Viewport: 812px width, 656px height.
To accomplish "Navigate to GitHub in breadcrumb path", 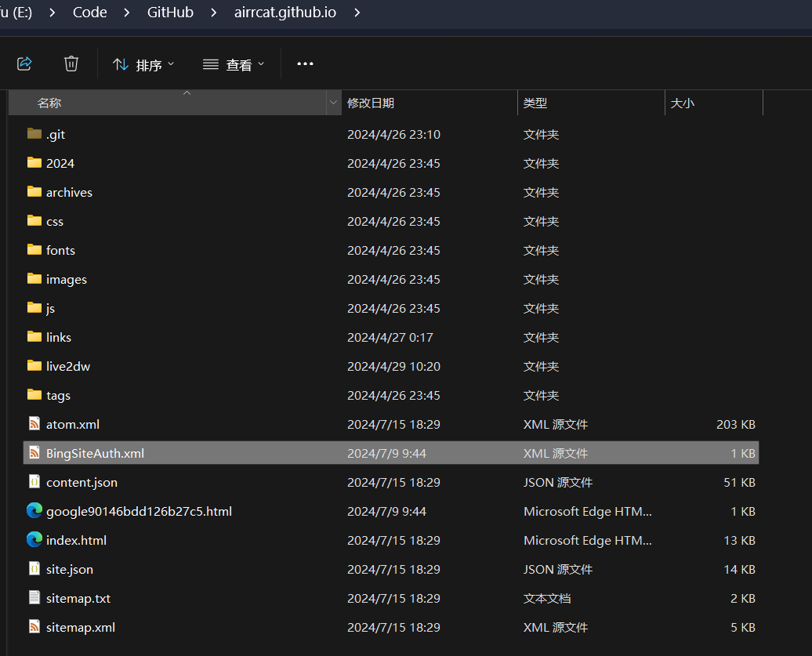I will tap(170, 13).
